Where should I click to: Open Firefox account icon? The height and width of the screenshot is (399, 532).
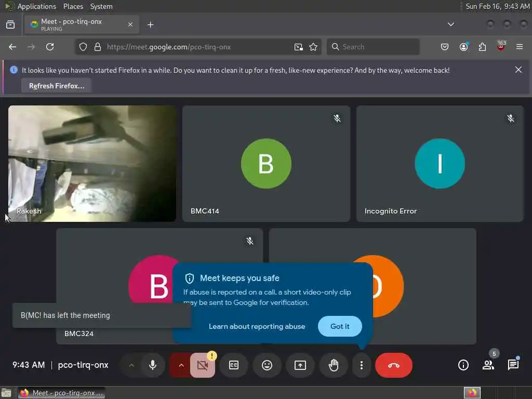point(463,47)
